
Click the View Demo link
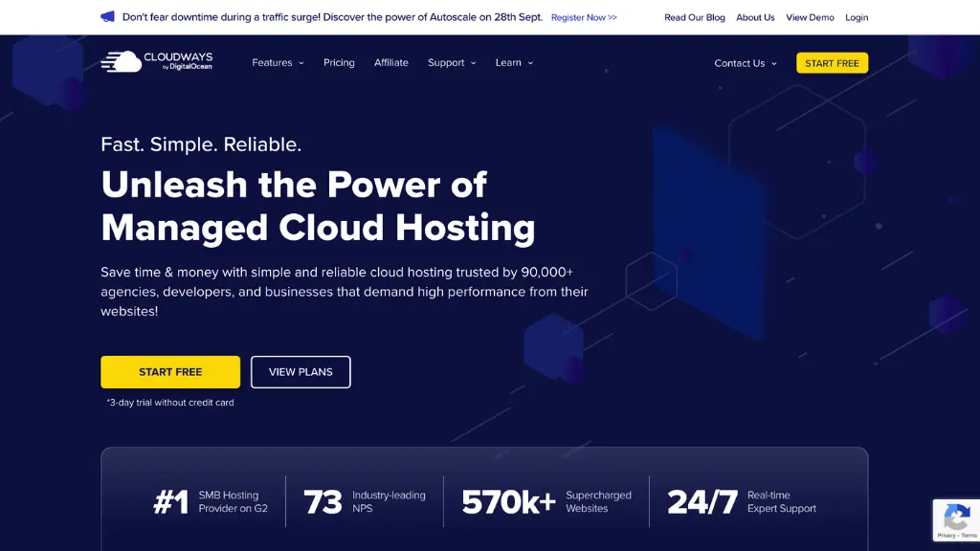pyautogui.click(x=810, y=17)
